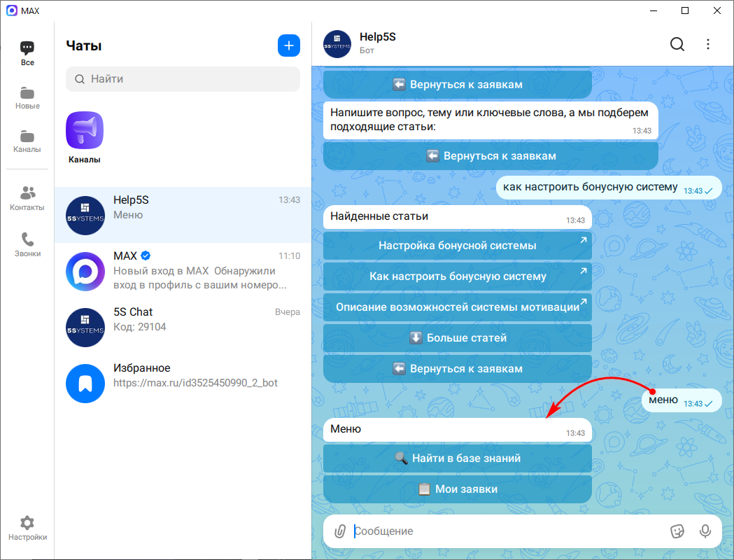Click the MAX verified checkmark badge
This screenshot has height=560, width=734.
146,255
